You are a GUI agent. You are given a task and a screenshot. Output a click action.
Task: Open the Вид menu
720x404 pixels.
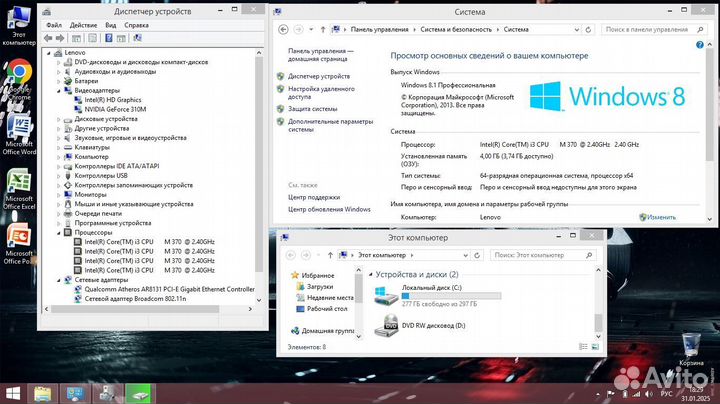(111, 25)
